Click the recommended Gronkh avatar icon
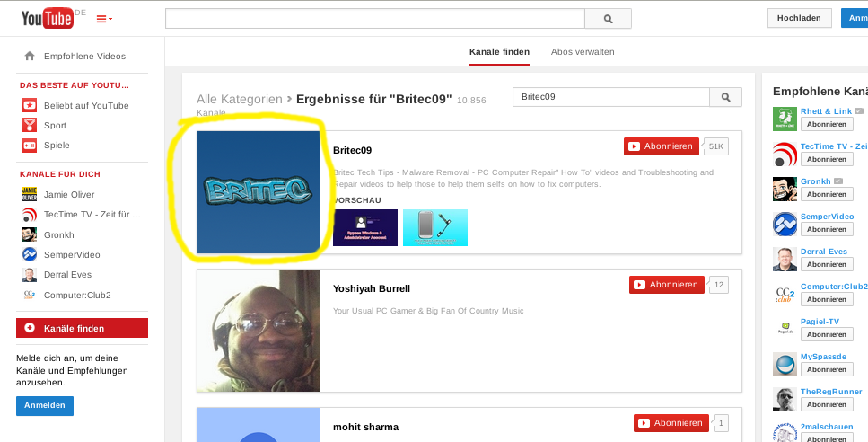Screen dimensions: 868x442 [785, 189]
